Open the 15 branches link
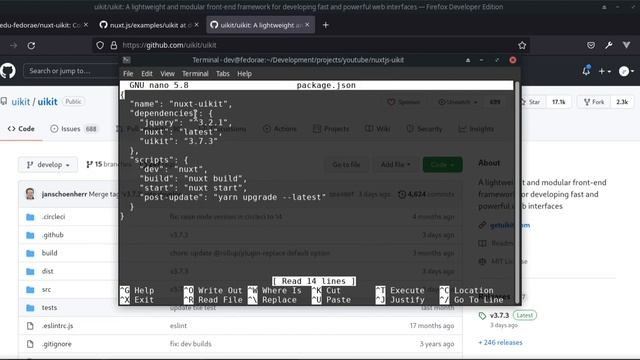 tap(108, 164)
